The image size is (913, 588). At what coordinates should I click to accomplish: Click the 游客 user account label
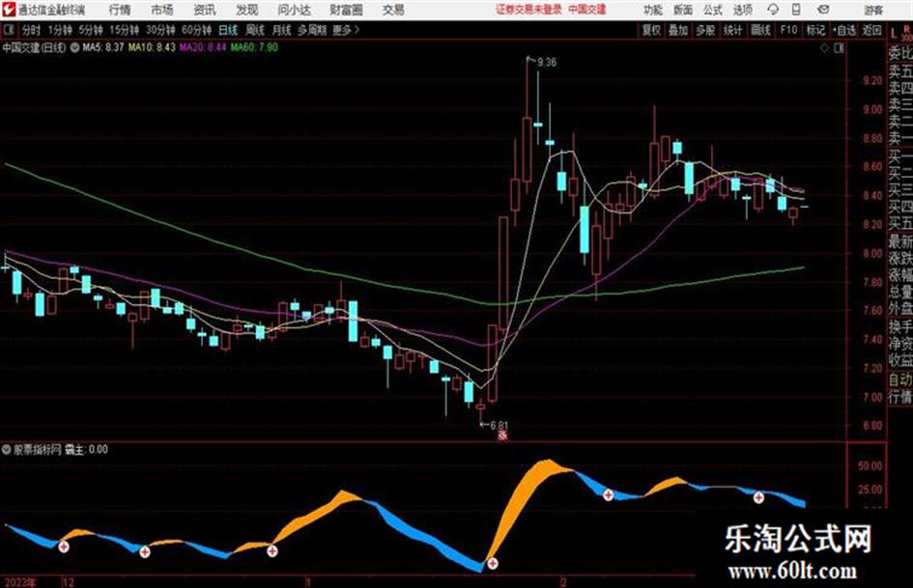coord(873,10)
